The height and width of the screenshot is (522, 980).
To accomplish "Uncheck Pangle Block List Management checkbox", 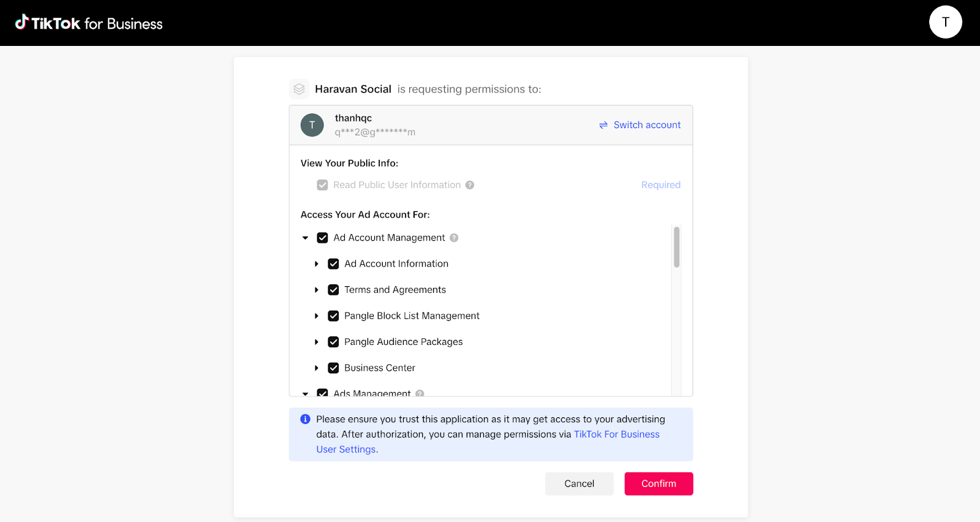I will (x=333, y=316).
